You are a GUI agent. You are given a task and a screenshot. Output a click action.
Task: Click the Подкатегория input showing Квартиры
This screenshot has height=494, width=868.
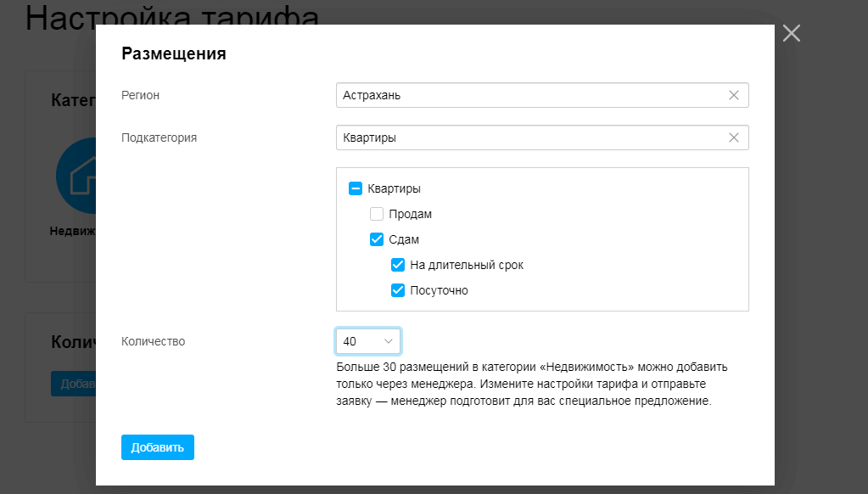point(526,138)
